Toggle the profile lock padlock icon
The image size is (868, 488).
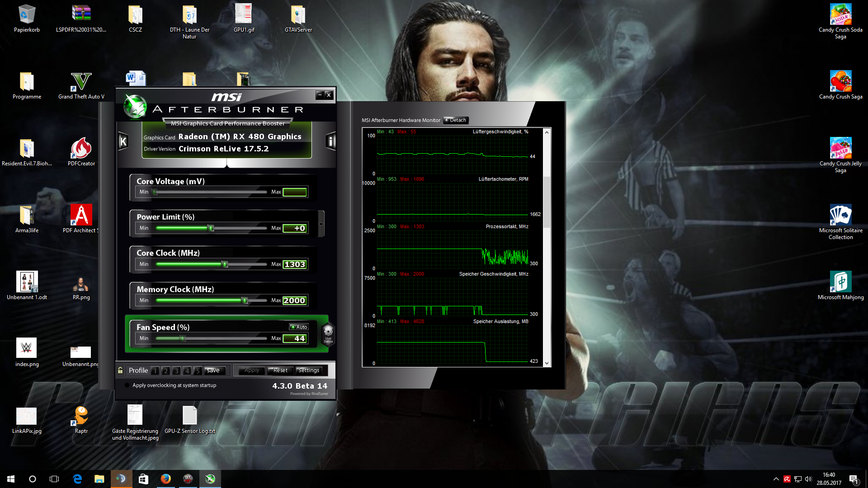pyautogui.click(x=120, y=371)
